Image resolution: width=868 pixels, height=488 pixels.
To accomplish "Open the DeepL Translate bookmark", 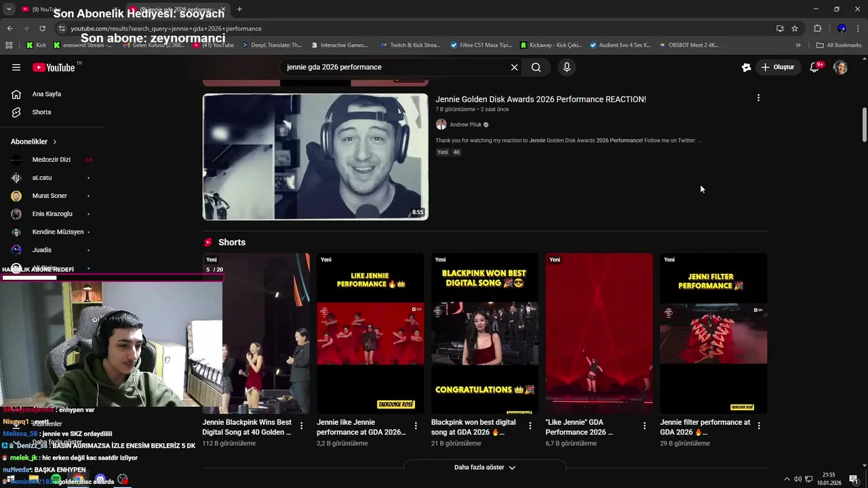I will [x=271, y=45].
